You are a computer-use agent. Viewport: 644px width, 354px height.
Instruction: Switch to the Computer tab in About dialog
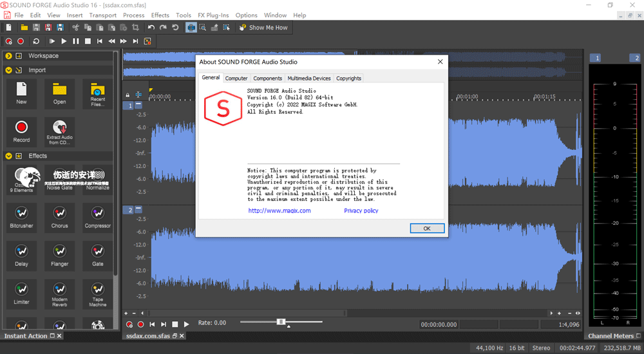[x=236, y=79]
